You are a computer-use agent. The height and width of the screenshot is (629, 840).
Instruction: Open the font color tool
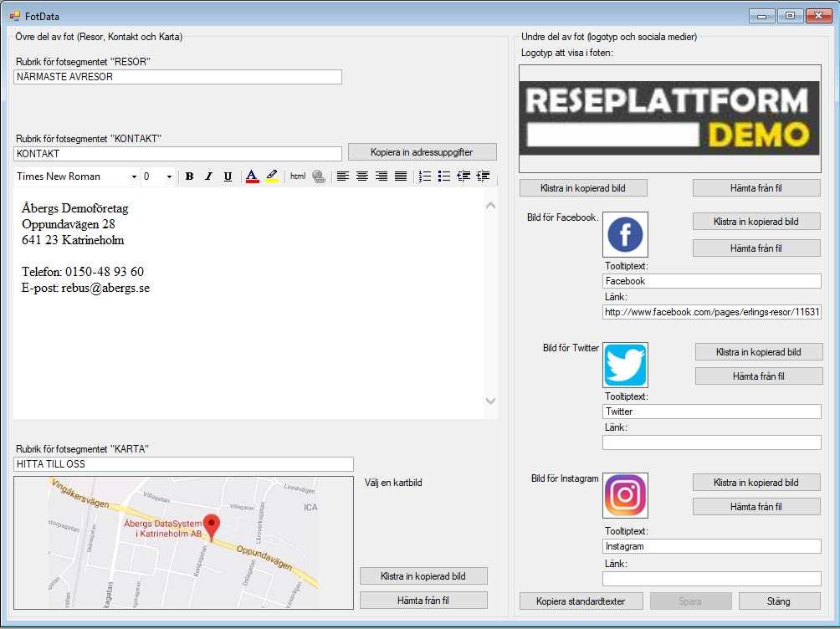pyautogui.click(x=252, y=176)
